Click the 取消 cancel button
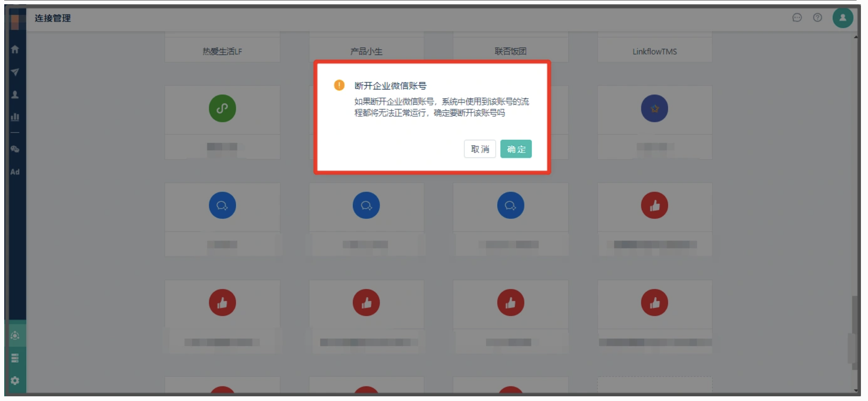 [x=480, y=149]
